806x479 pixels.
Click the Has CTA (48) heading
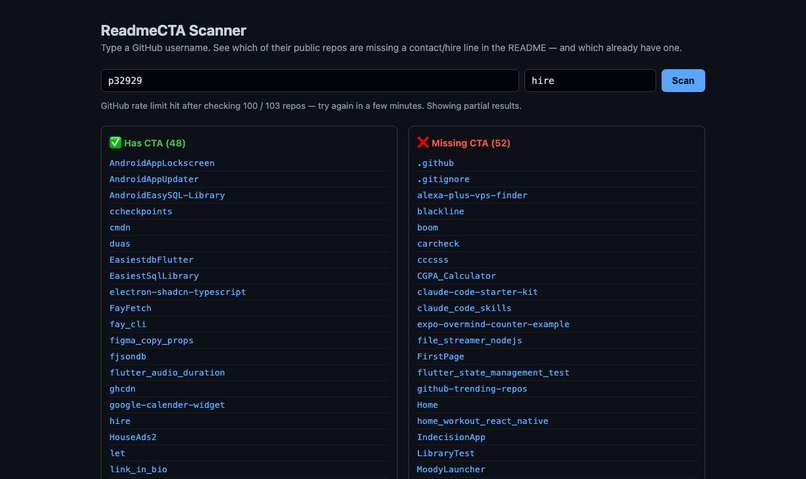click(148, 143)
